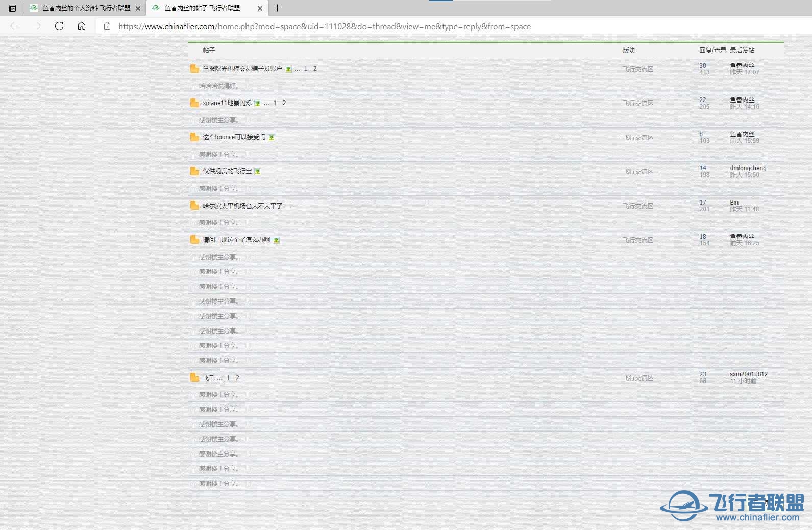Open 飞行交流区 in the 这个bounce可以接受吗 row
The image size is (812, 530).
[x=638, y=137]
